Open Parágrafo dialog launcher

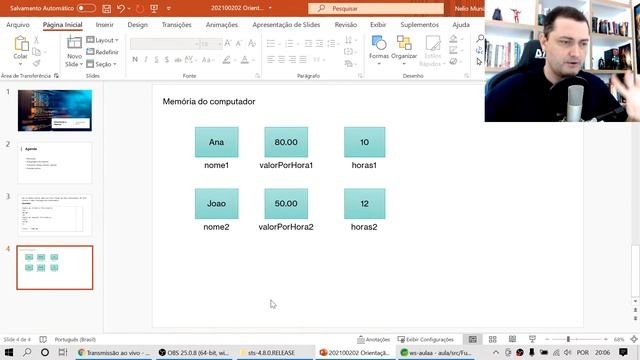click(x=360, y=76)
